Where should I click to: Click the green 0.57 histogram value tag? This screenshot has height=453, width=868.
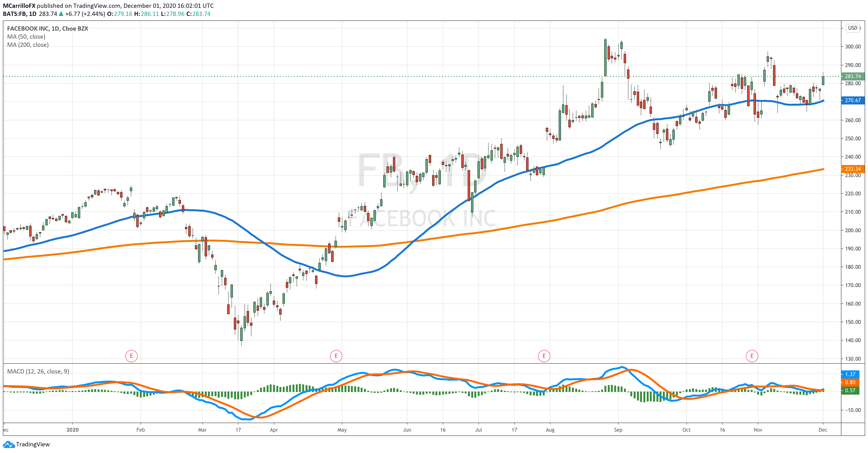[850, 391]
